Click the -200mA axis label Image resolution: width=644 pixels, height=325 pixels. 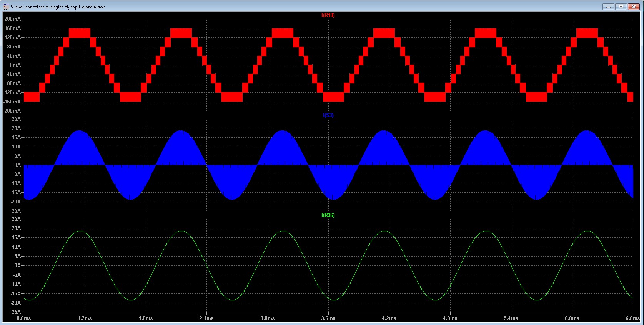pos(12,111)
